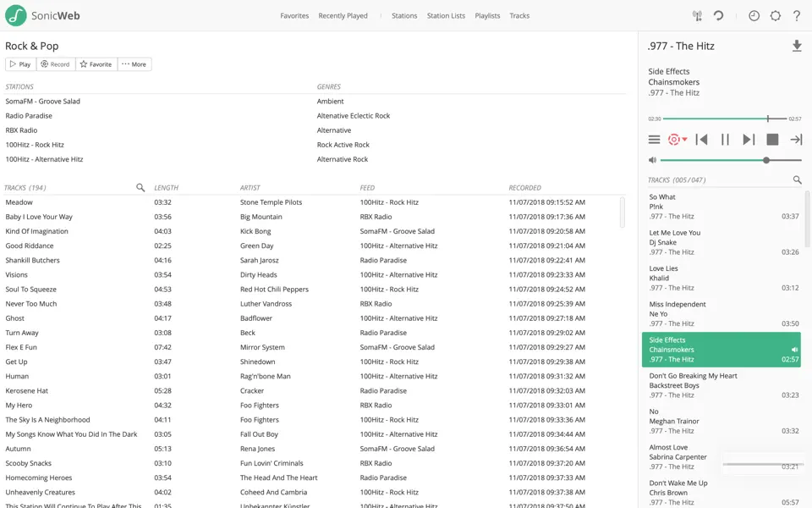This screenshot has height=508, width=812.
Task: Adjust the volume slider handle
Action: point(766,160)
